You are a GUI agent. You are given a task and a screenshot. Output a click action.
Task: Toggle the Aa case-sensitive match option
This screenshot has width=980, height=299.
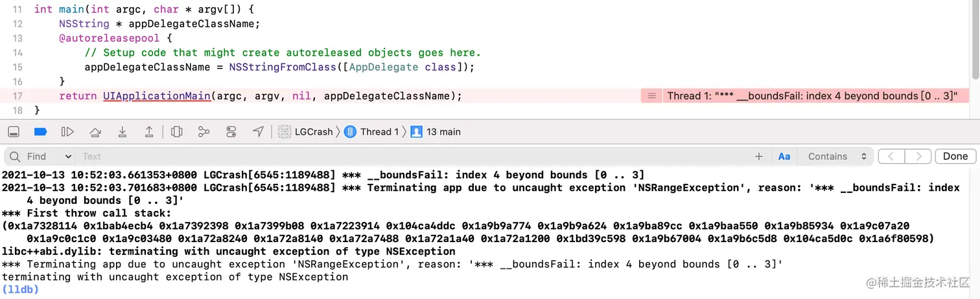tap(784, 157)
